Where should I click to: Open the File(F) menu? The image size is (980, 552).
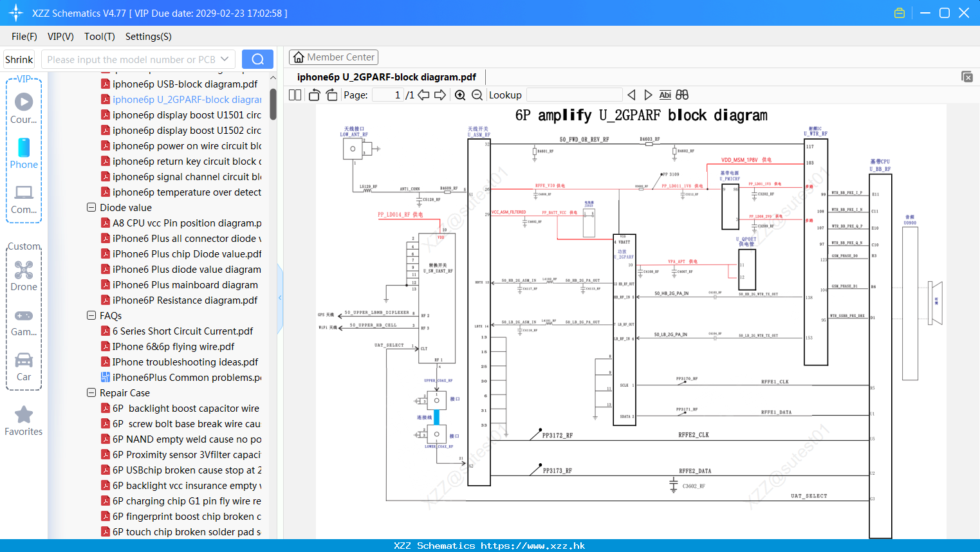[24, 37]
